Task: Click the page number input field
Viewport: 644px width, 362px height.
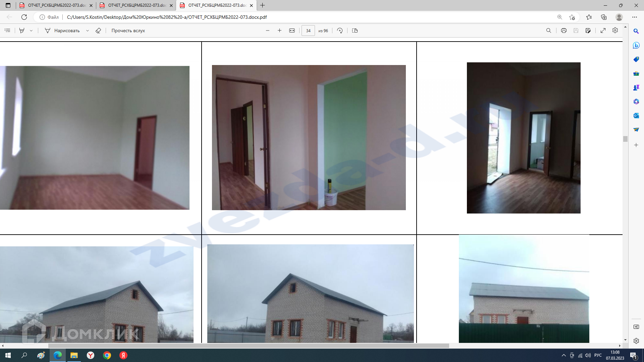Action: click(x=308, y=31)
